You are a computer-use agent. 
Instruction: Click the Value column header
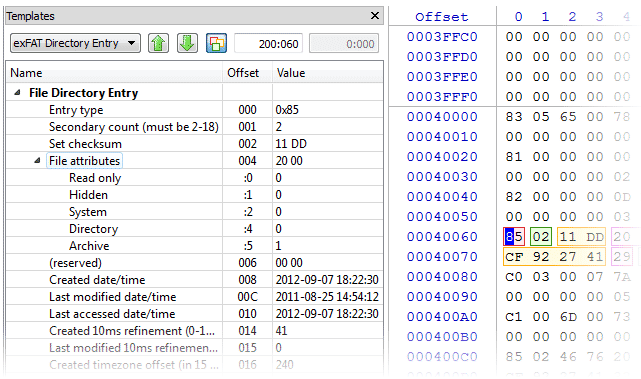coord(328,73)
